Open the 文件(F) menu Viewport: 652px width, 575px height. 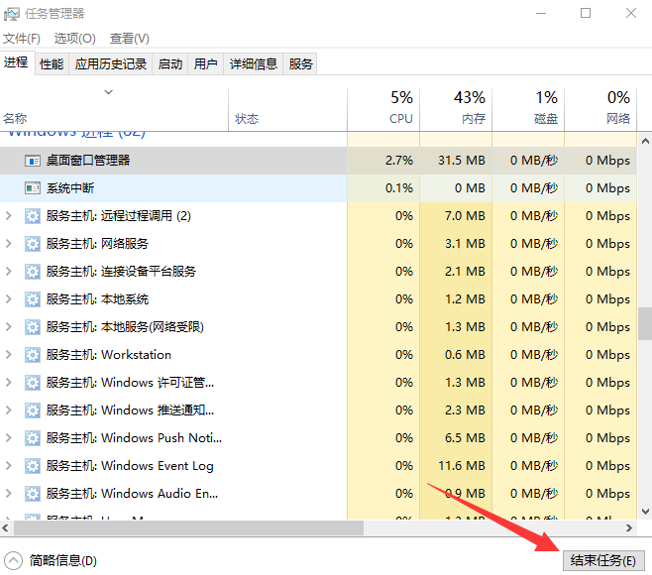(x=21, y=38)
